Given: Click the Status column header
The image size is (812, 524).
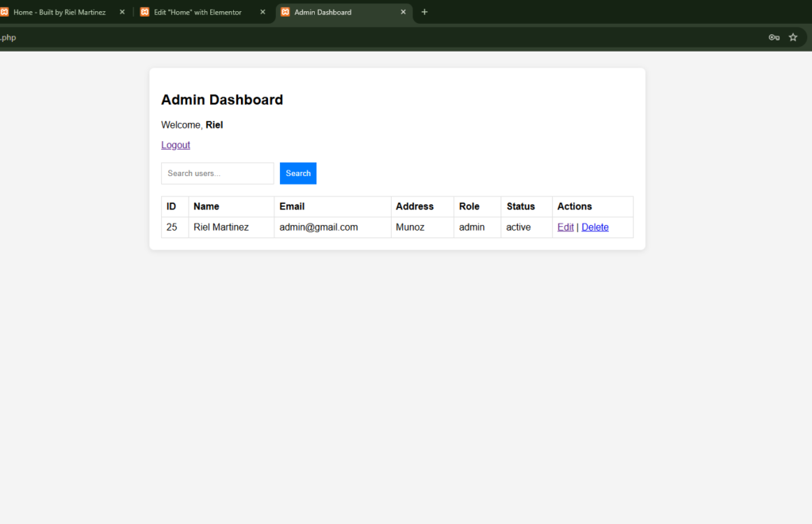Looking at the screenshot, I should (520, 207).
